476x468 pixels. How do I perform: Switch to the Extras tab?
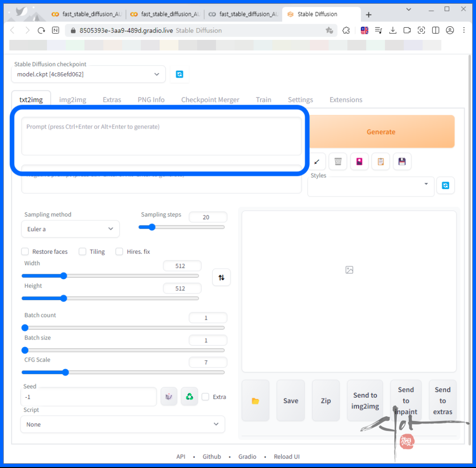(x=112, y=100)
